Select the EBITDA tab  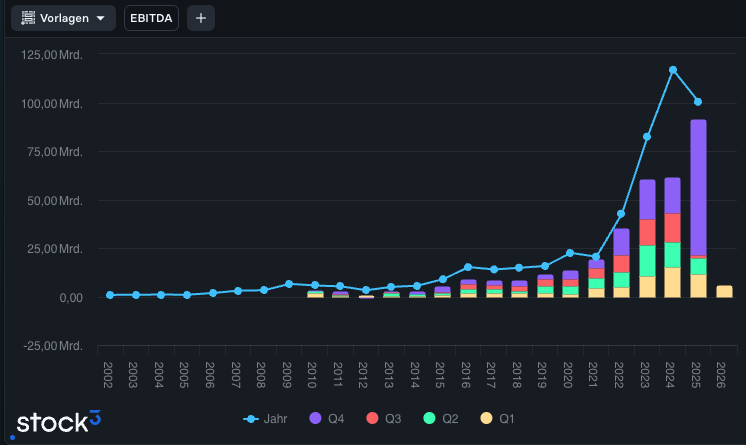point(151,18)
